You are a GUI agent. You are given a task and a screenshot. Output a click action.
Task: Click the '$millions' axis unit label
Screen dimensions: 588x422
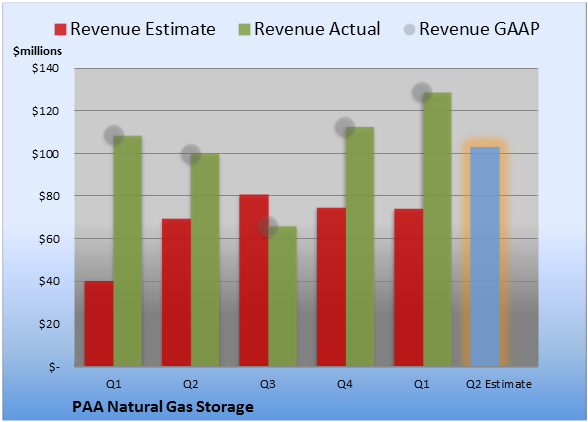(37, 51)
